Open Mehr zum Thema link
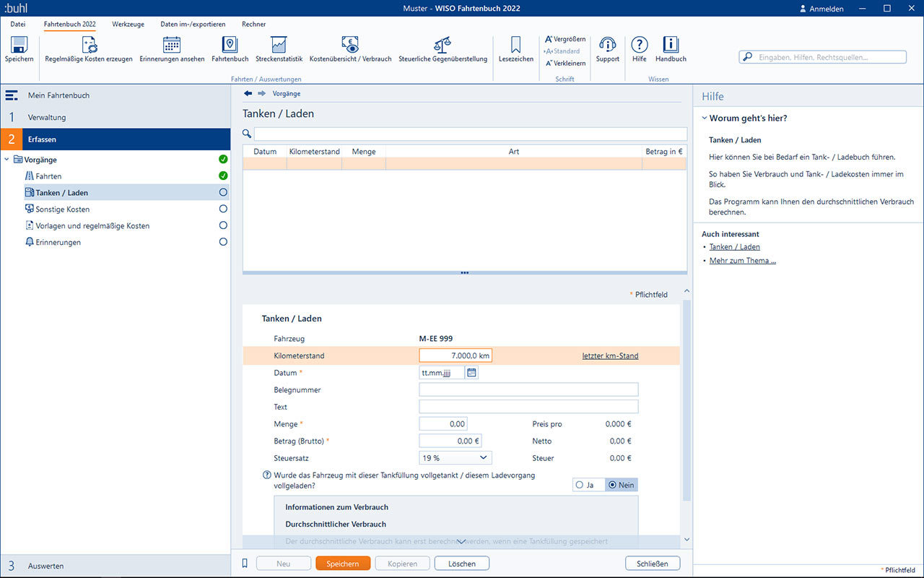Viewport: 924px width, 578px height. pyautogui.click(x=743, y=261)
